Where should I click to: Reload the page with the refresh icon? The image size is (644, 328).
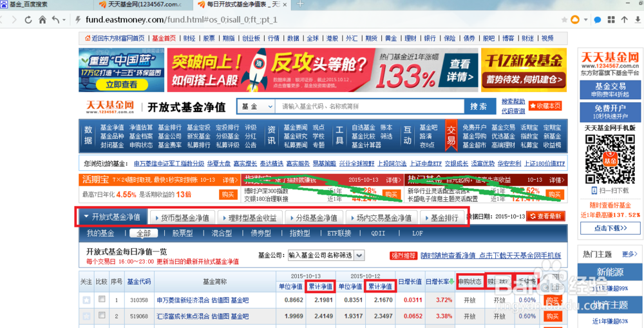click(x=28, y=20)
